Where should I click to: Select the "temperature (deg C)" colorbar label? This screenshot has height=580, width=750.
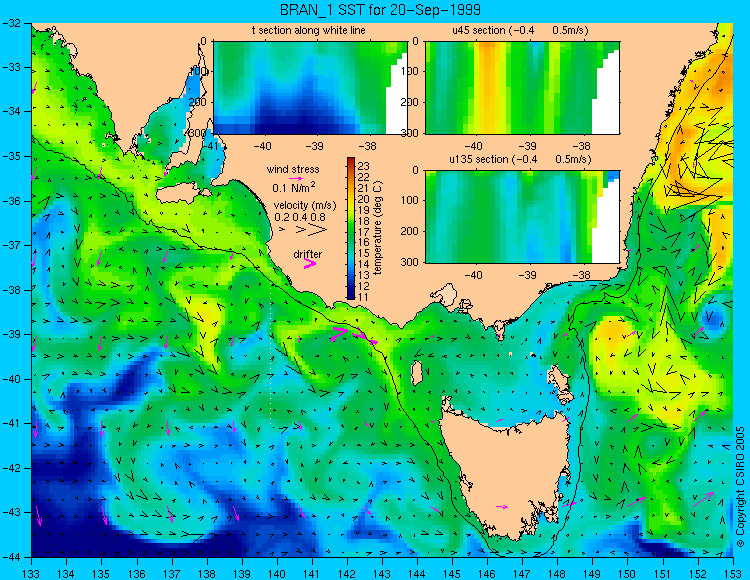(x=378, y=228)
